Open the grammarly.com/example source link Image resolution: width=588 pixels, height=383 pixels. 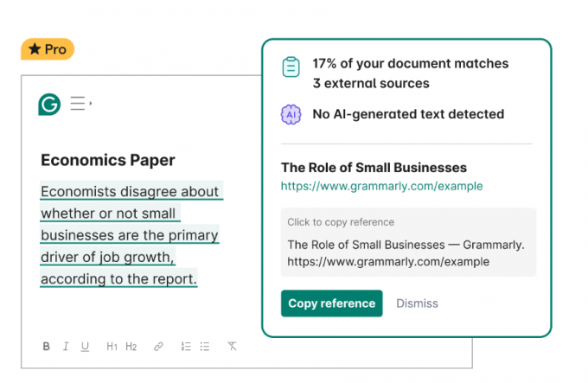tap(381, 186)
